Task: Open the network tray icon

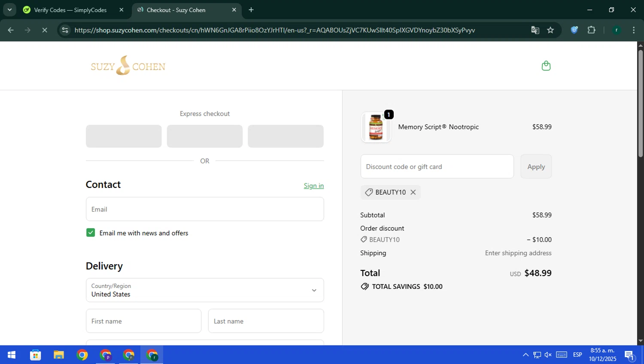Action: (537, 355)
